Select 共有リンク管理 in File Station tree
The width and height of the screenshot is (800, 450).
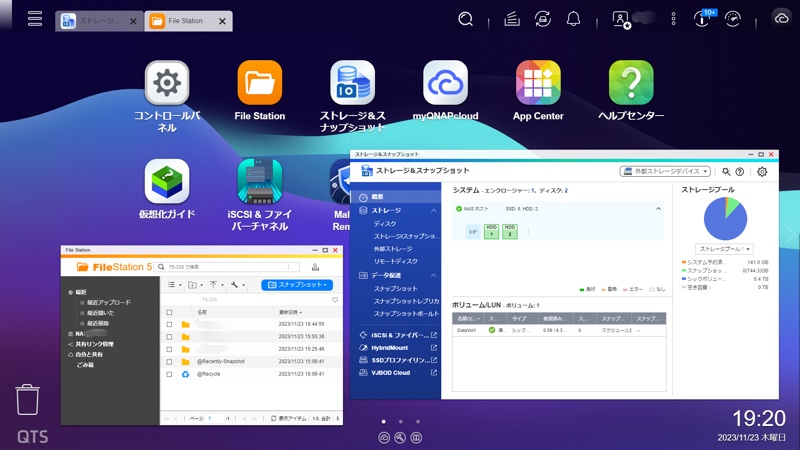94,344
